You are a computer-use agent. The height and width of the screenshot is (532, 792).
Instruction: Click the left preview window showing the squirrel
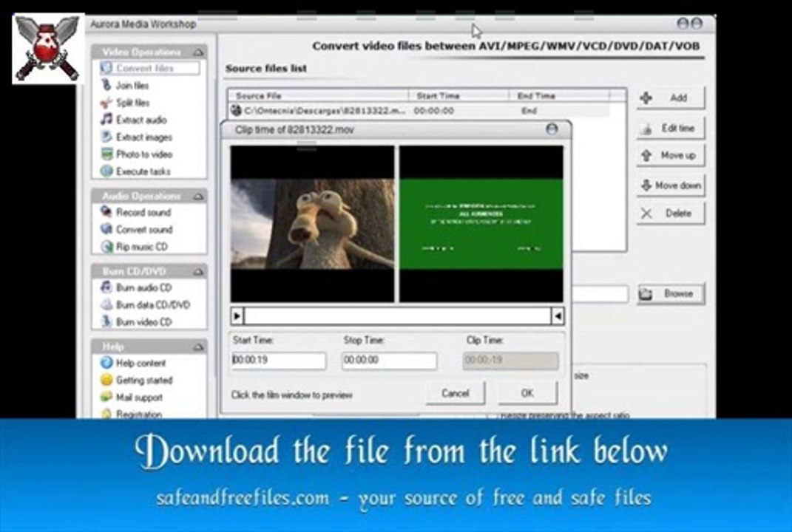pos(313,224)
